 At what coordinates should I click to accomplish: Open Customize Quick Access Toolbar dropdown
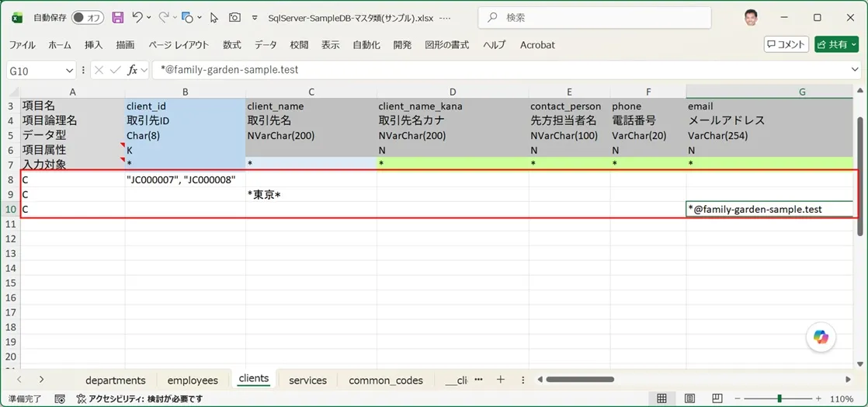pos(255,18)
